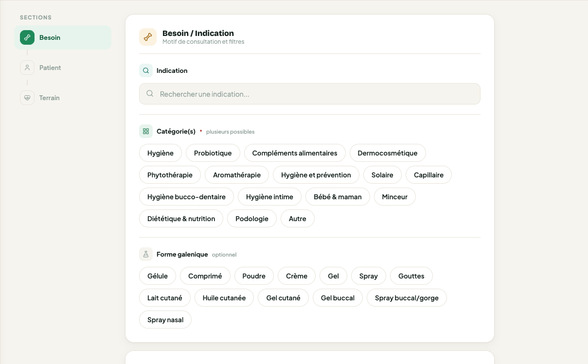Click the 'plusieurs possibles' hint text
The image size is (588, 364).
pos(231,132)
